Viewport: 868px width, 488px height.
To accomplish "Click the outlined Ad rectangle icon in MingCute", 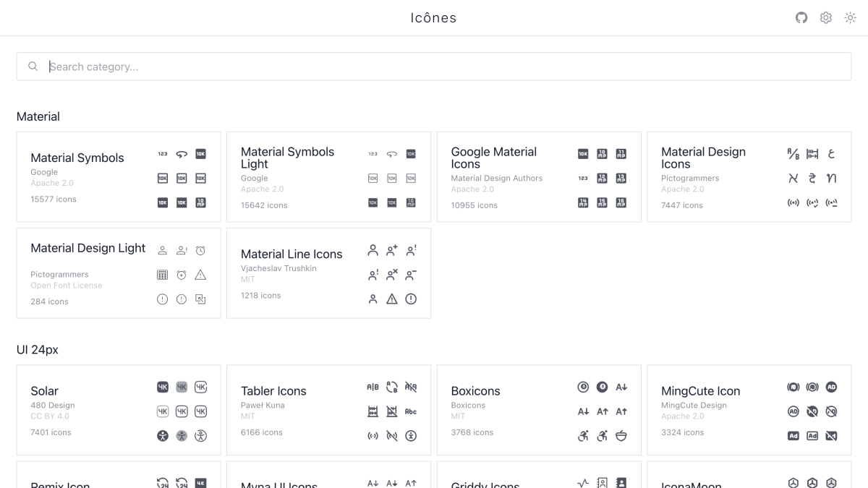I will (812, 436).
